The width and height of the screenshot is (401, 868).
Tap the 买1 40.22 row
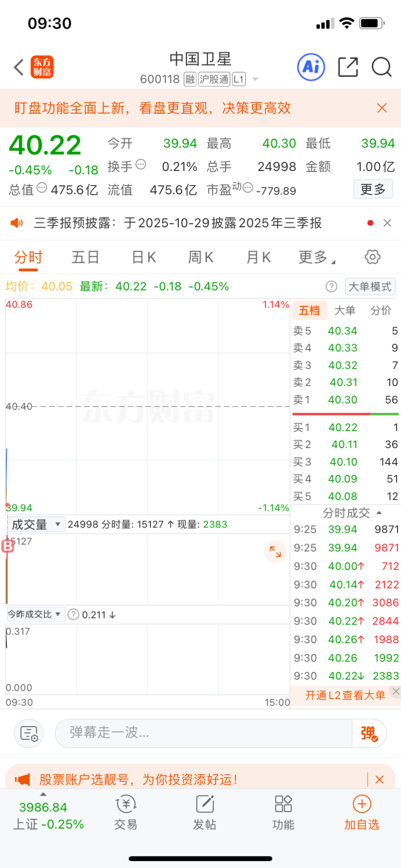click(345, 428)
